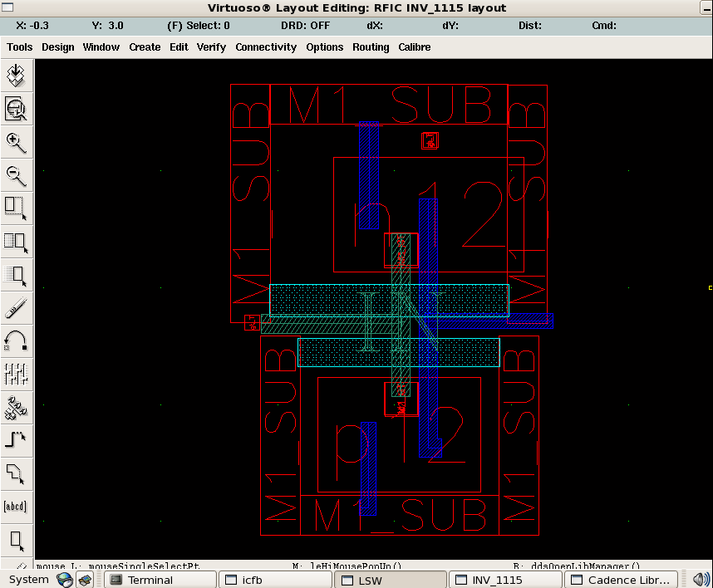Click the 'X: -0.3' coordinate readout
This screenshot has width=713, height=588.
32,26
